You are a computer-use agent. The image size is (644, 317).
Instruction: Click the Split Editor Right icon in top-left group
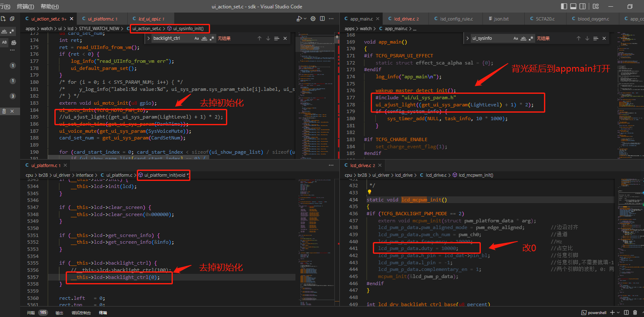(x=322, y=19)
